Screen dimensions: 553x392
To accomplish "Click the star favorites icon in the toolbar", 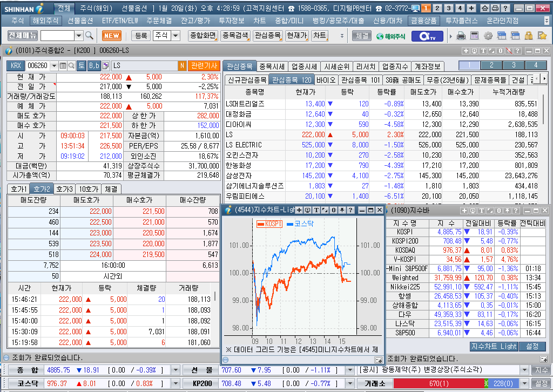I will [x=542, y=36].
